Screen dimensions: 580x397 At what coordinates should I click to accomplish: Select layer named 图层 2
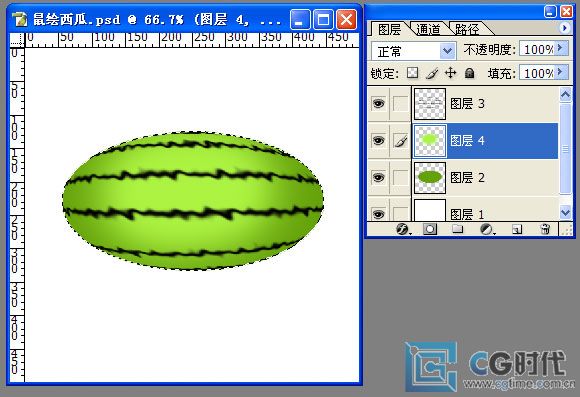coord(468,178)
